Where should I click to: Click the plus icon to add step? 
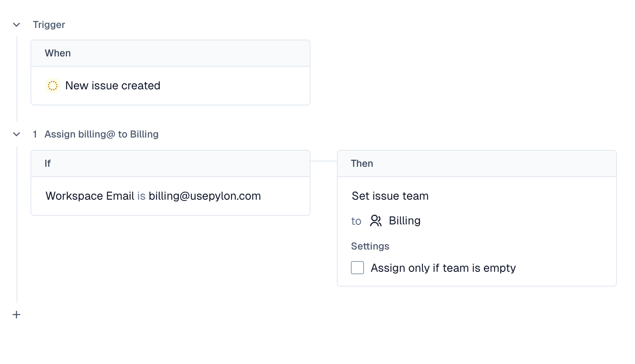pos(16,315)
